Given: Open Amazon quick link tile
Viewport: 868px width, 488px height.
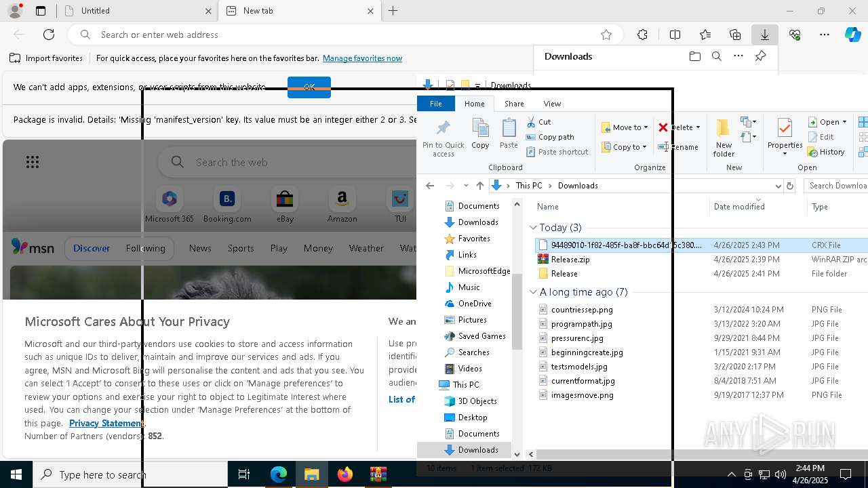Looking at the screenshot, I should (342, 205).
